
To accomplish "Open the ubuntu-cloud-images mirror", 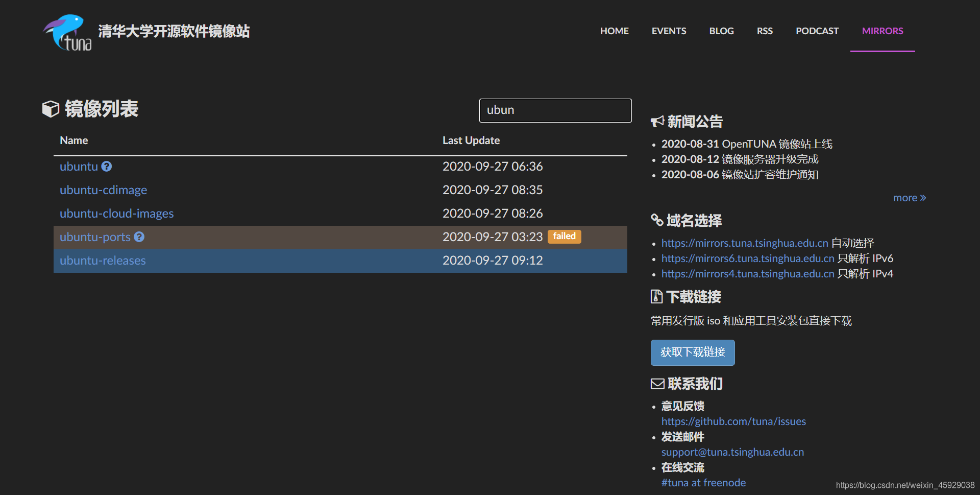I will (116, 214).
